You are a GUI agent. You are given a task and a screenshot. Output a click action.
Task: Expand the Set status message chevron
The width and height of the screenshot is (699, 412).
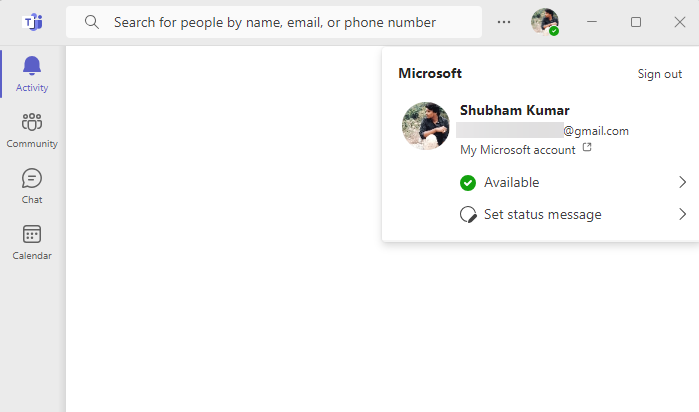pyautogui.click(x=682, y=214)
